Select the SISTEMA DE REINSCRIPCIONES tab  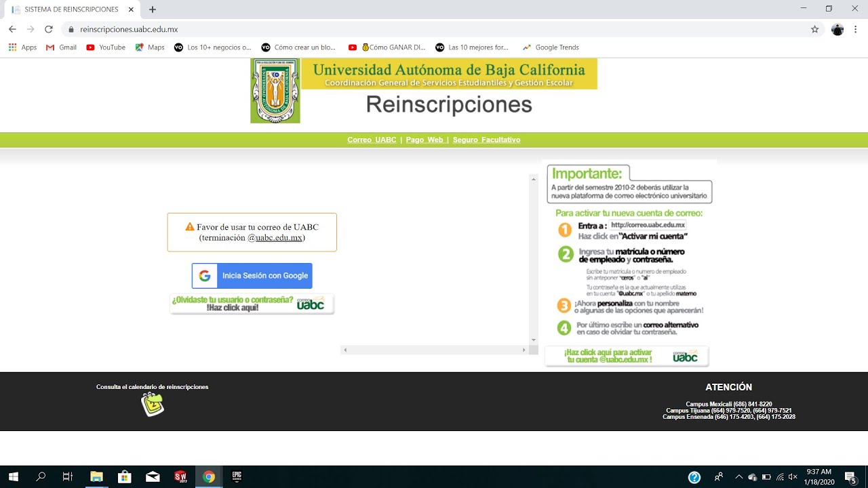tap(73, 9)
